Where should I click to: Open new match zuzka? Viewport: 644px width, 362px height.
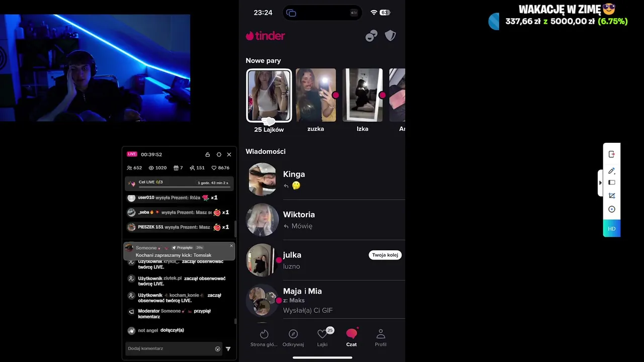(x=316, y=95)
